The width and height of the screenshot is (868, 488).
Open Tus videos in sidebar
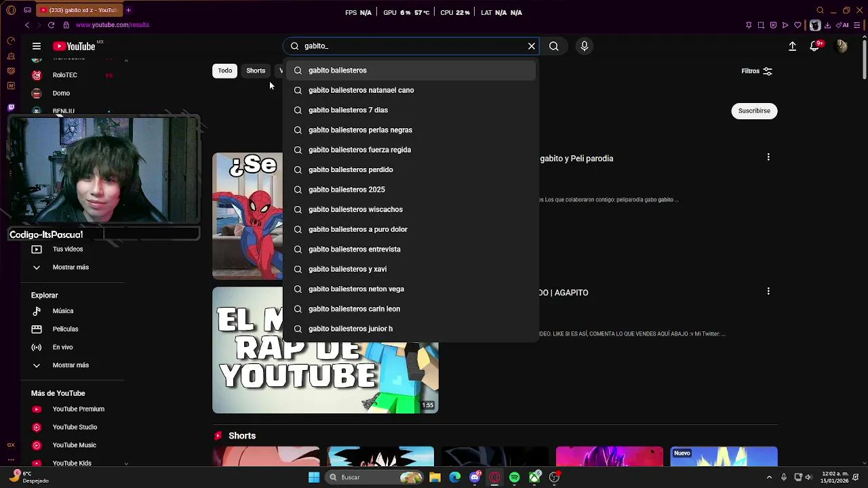click(x=68, y=249)
